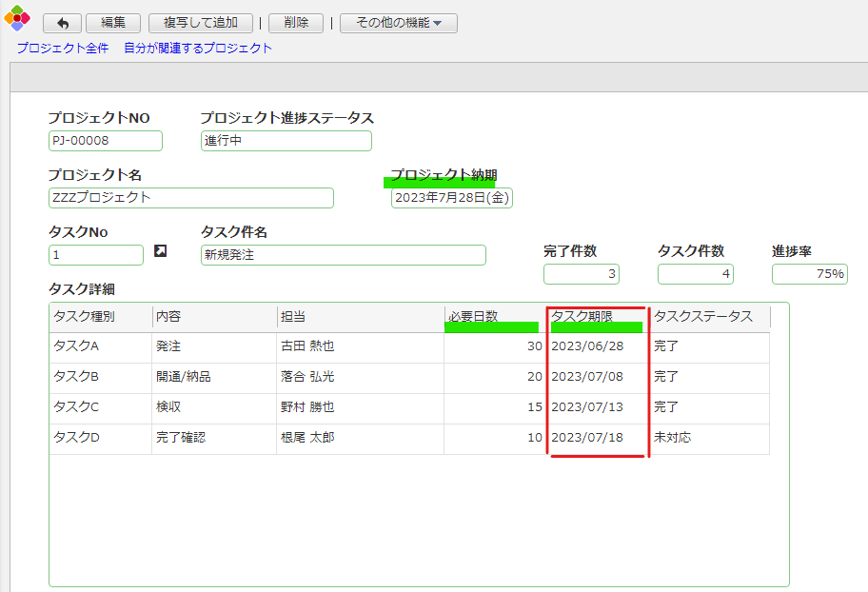Image resolution: width=868 pixels, height=592 pixels.
Task: Open the プロジェクト全件 link
Action: (x=63, y=48)
